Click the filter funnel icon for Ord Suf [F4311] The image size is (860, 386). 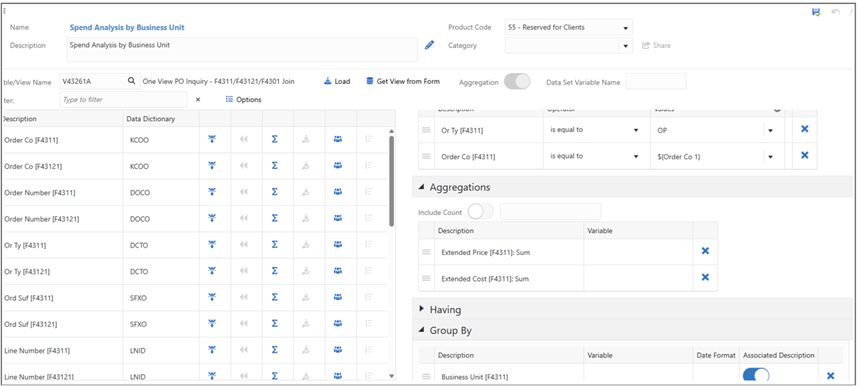(x=212, y=297)
